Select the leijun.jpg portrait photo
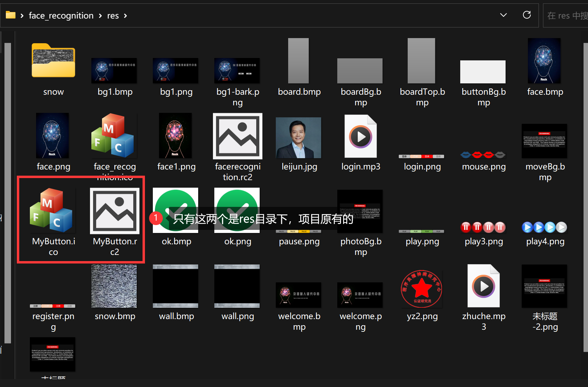The width and height of the screenshot is (588, 387). [x=298, y=138]
